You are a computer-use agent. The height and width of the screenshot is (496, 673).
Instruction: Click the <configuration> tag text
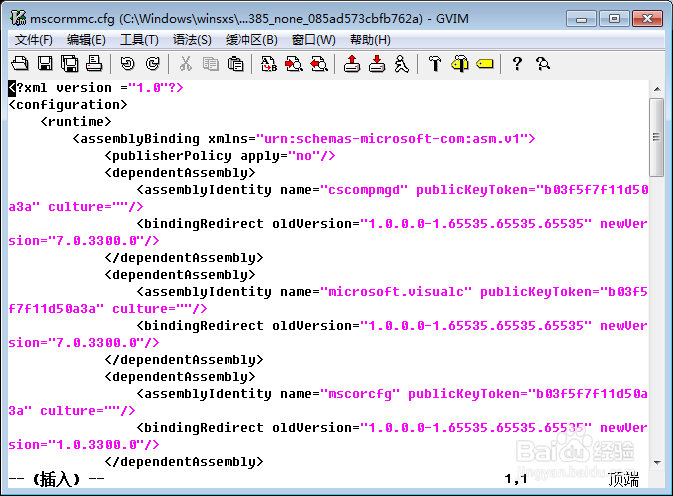(x=68, y=105)
